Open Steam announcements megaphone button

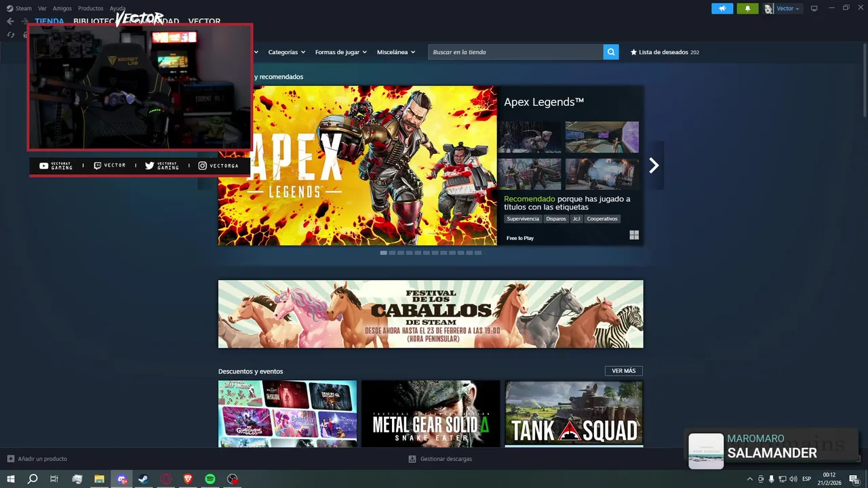[722, 9]
